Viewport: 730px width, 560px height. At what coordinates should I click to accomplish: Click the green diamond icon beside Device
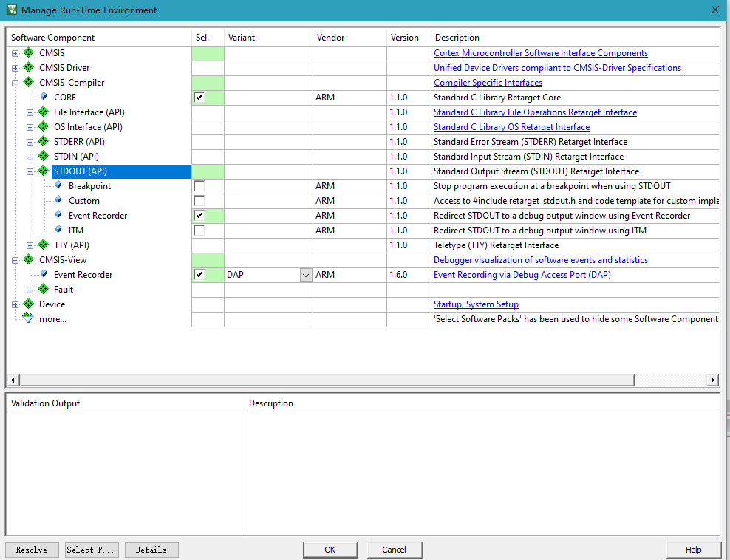coord(29,304)
